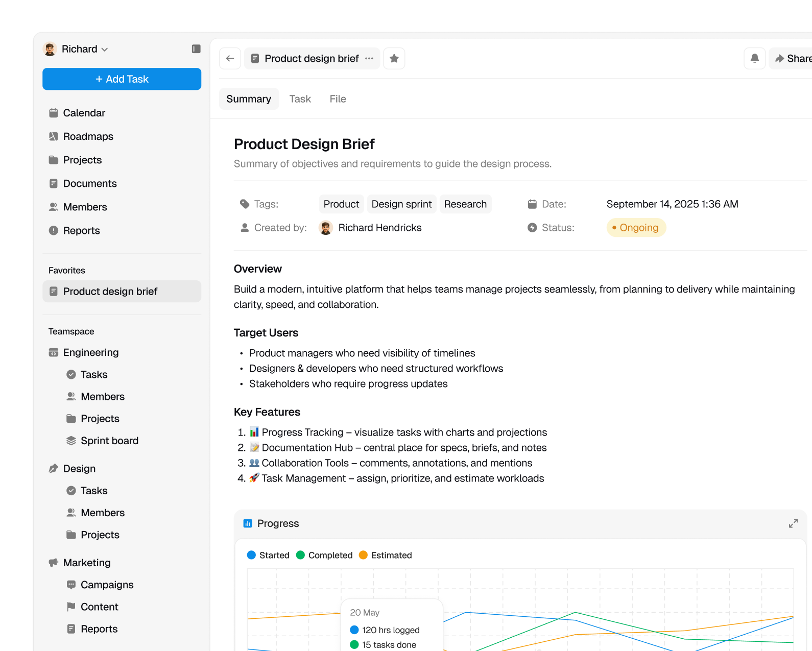Share the document
The width and height of the screenshot is (812, 651).
(793, 58)
